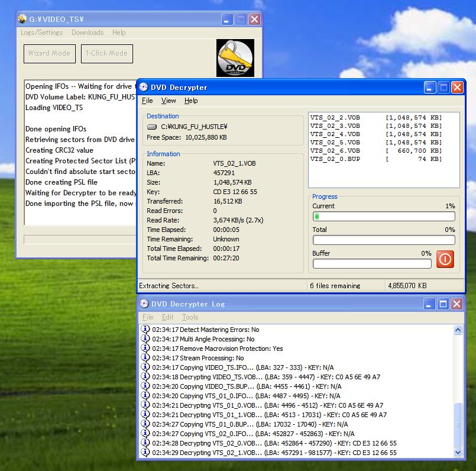Click the Wizard Mode button

point(50,54)
